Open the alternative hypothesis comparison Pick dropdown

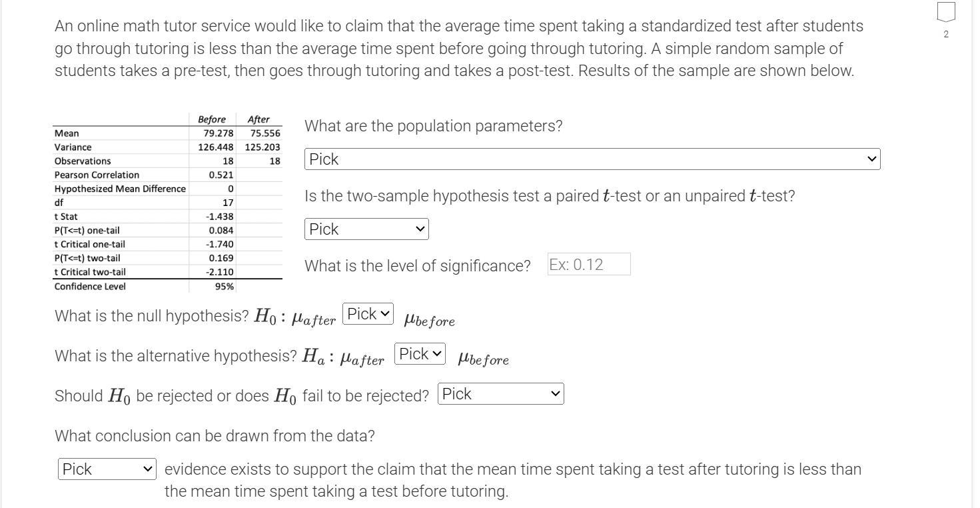click(419, 353)
